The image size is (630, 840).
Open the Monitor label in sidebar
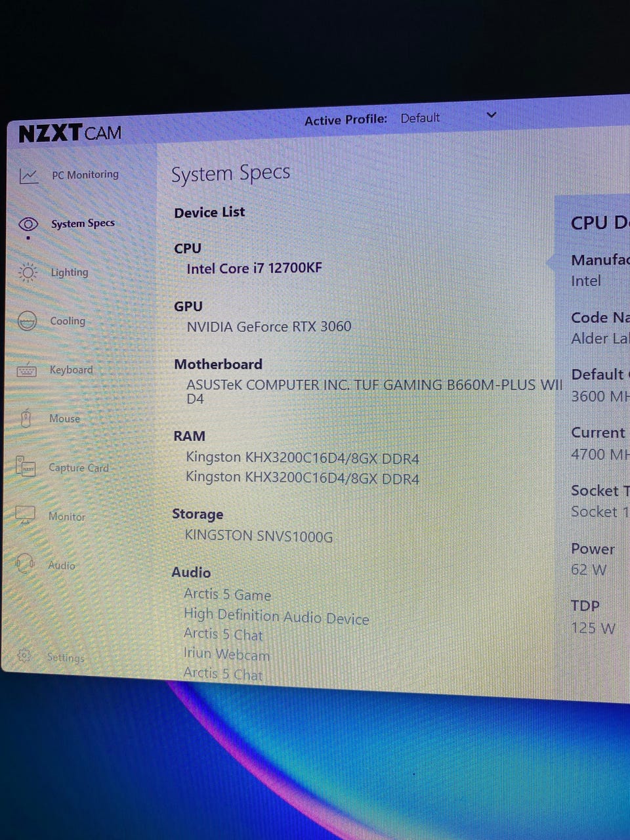coord(66,516)
